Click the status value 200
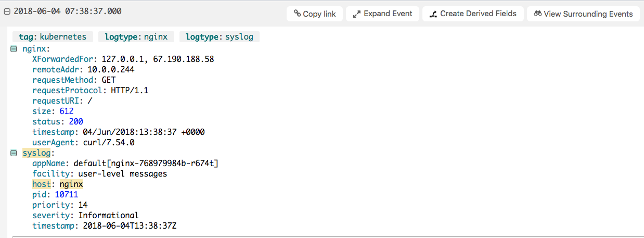644x238 pixels. [x=76, y=122]
